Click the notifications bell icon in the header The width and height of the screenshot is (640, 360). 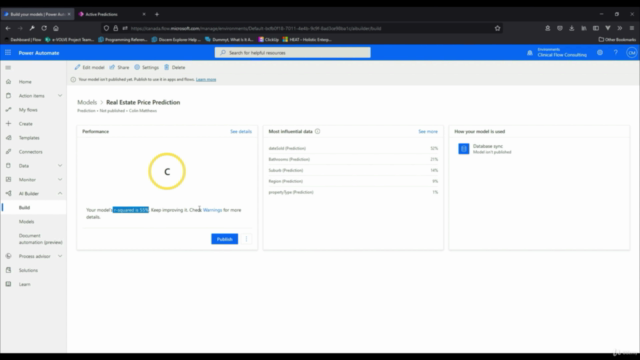point(530,53)
